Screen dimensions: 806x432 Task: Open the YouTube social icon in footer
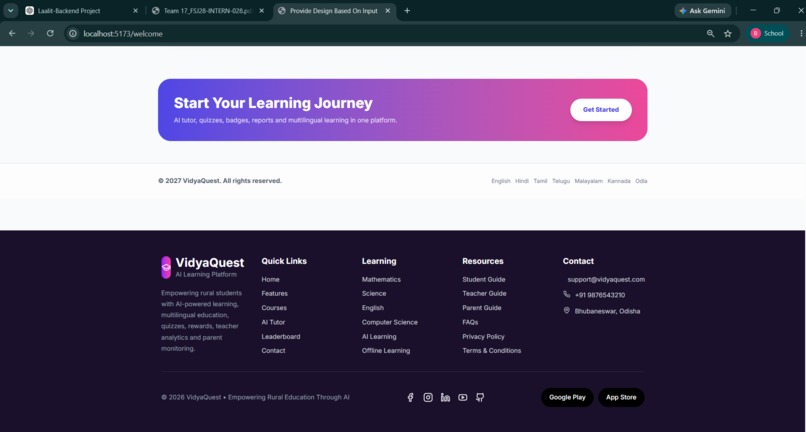463,397
